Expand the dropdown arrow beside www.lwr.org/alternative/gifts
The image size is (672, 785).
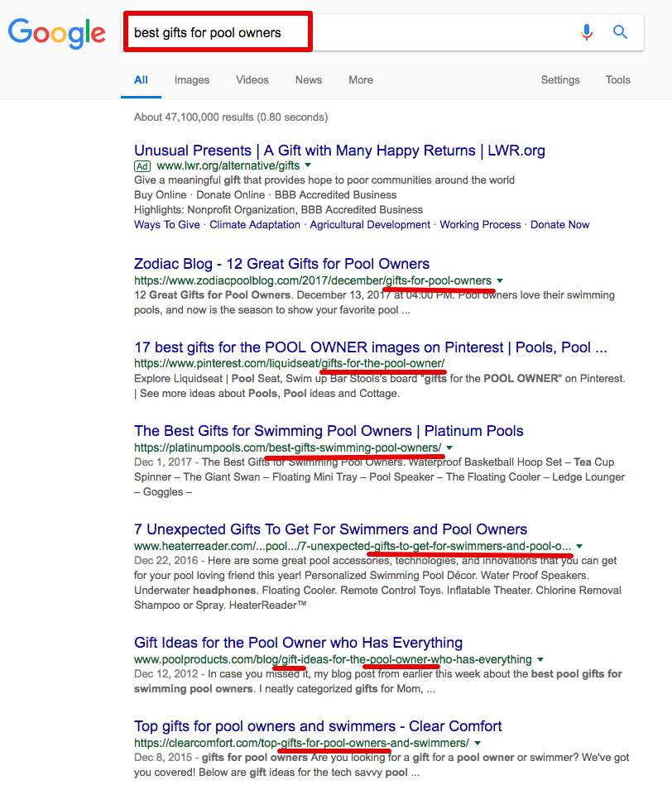(308, 165)
